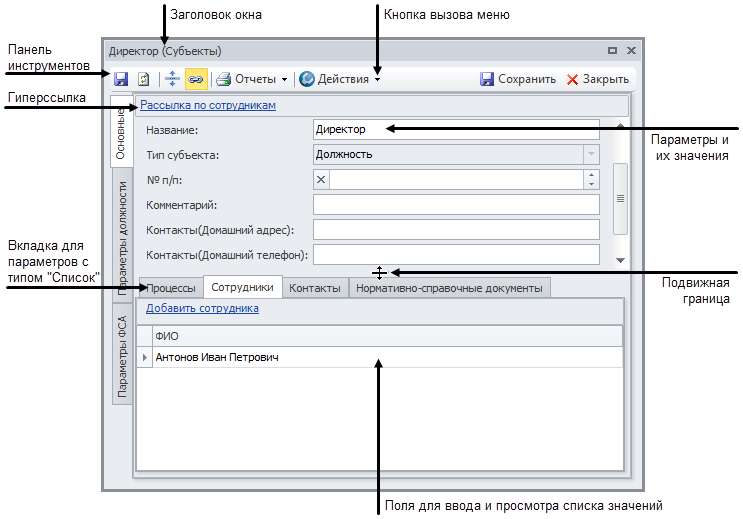
Task: Toggle the movable border arrows icon
Action: pos(172,79)
